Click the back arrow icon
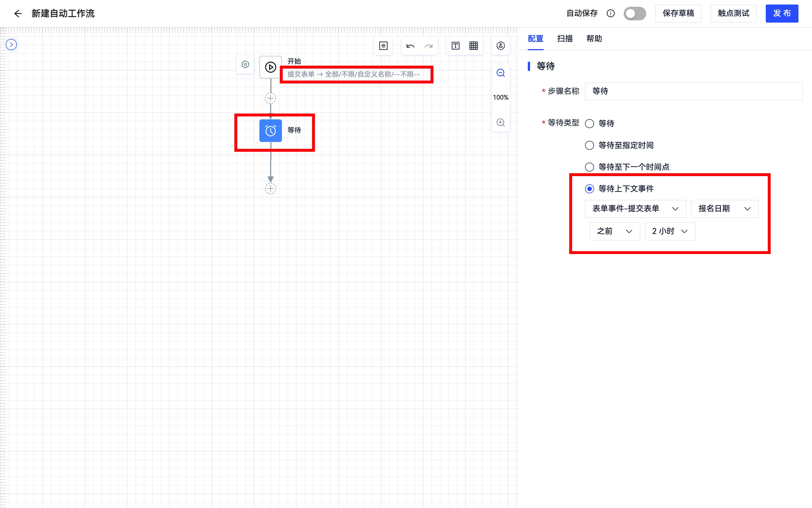Image resolution: width=812 pixels, height=508 pixels. (x=18, y=14)
